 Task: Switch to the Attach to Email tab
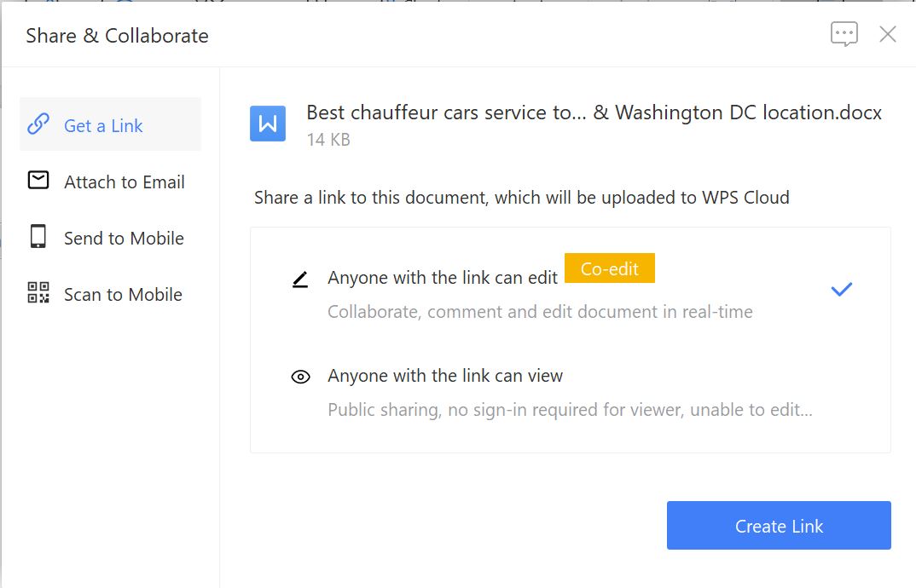click(124, 181)
